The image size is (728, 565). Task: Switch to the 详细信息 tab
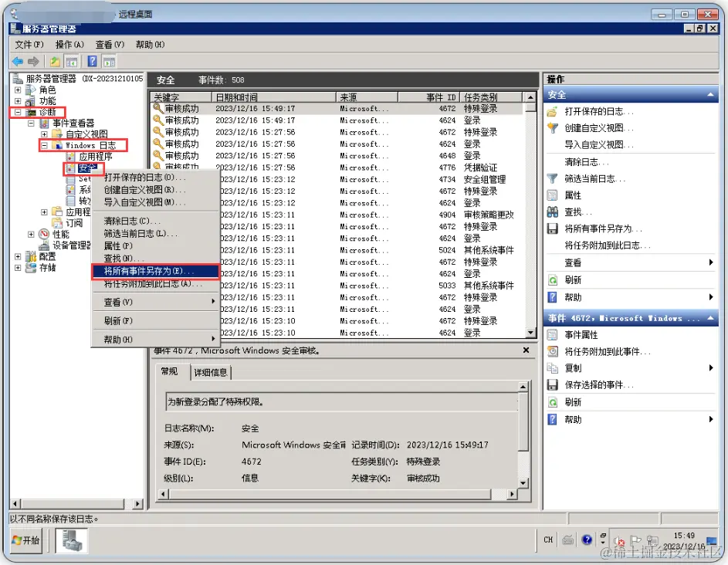pyautogui.click(x=211, y=372)
